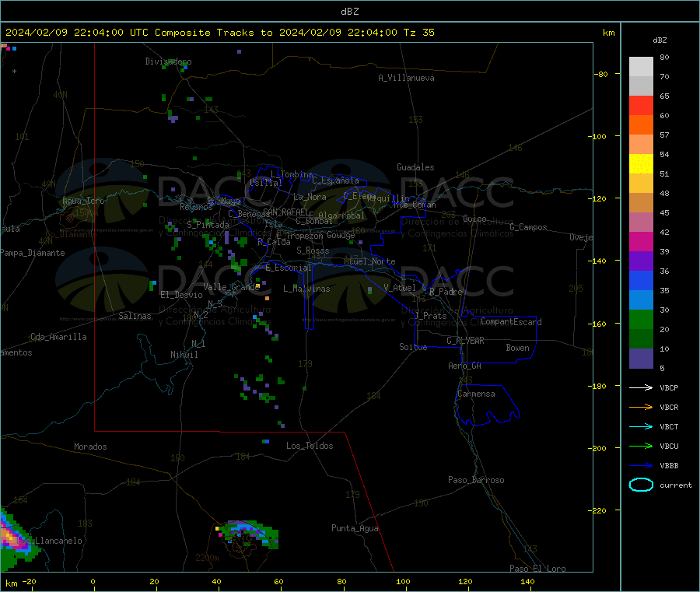Select the light gray 80 dBZ swatch

(641, 67)
